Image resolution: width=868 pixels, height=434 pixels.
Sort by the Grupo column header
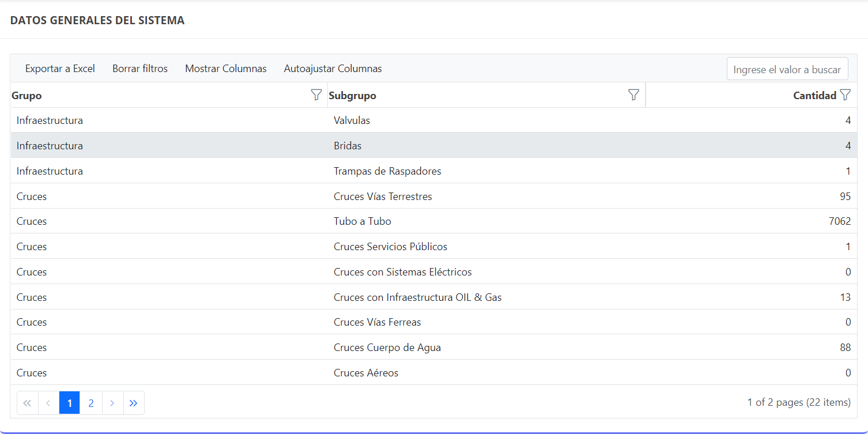[x=27, y=96]
